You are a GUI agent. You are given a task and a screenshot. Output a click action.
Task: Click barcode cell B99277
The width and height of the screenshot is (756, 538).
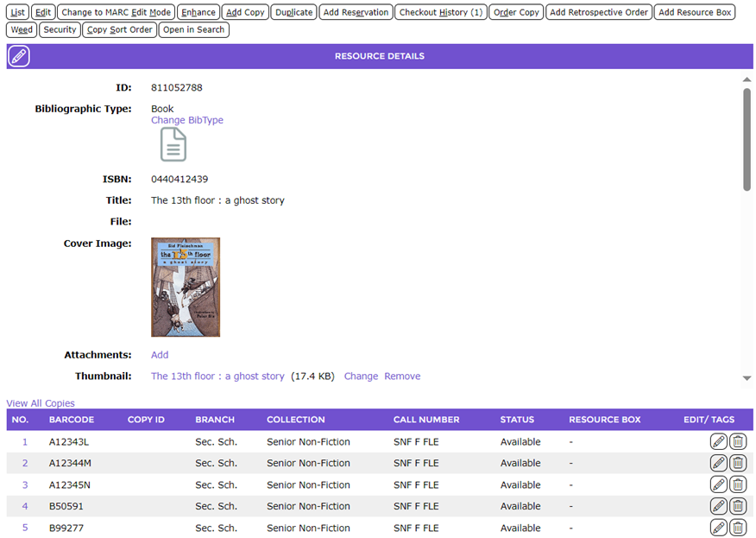66,528
